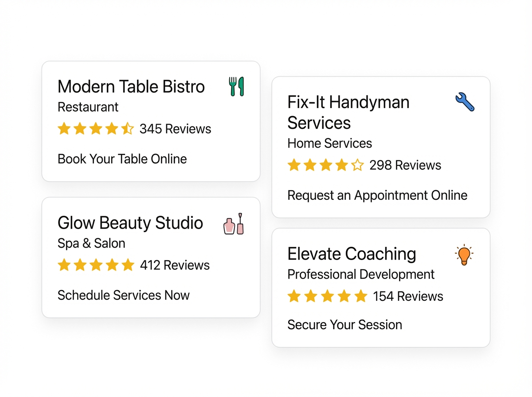Open Elevate Coaching title
532x397 pixels.
point(352,254)
